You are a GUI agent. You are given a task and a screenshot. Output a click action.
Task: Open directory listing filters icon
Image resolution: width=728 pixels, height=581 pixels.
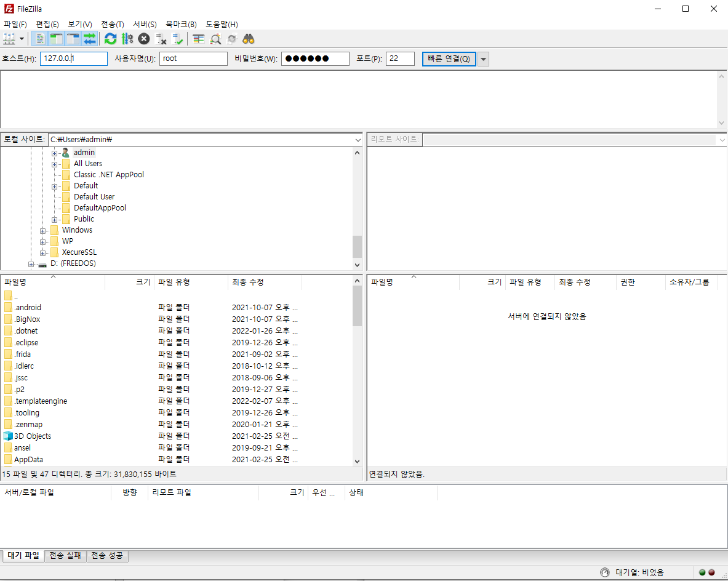[199, 39]
